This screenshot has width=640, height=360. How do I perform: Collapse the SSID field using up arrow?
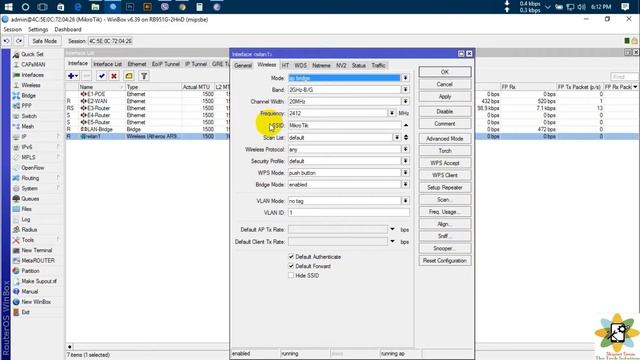406,125
